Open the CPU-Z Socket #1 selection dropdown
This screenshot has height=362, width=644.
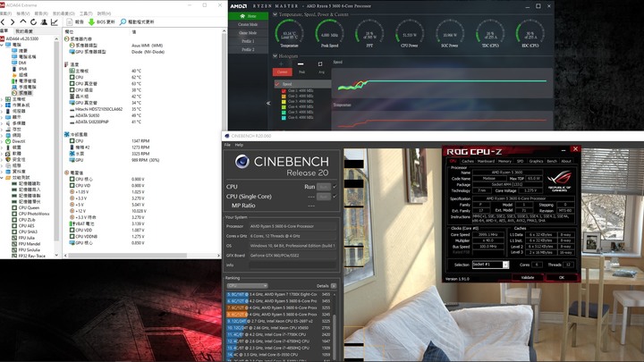(x=490, y=265)
